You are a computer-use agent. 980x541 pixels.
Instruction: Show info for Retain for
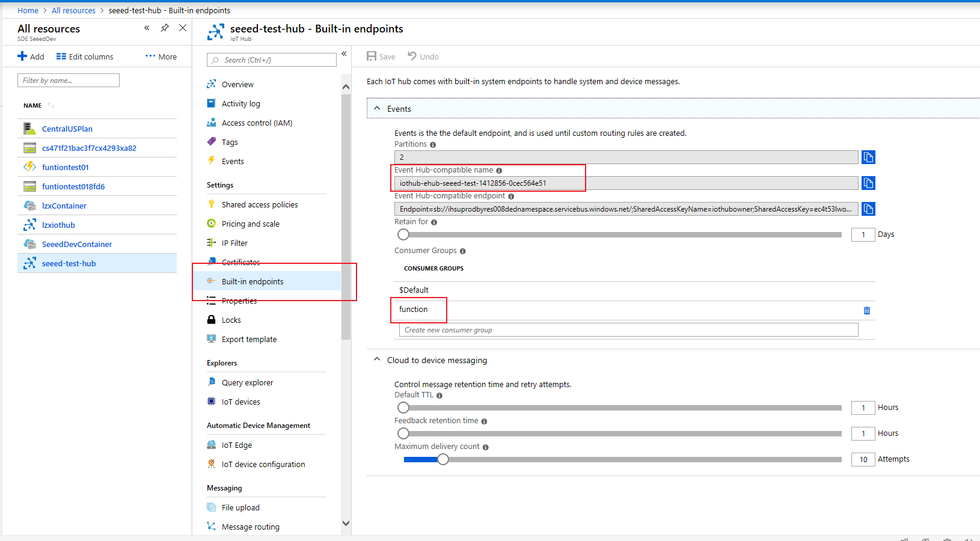point(434,222)
